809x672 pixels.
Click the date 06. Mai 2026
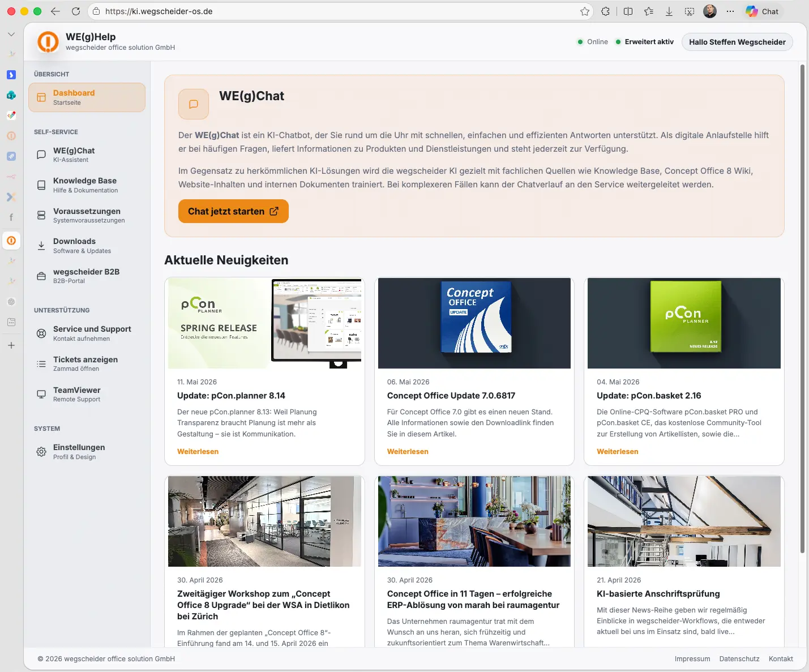click(x=408, y=382)
